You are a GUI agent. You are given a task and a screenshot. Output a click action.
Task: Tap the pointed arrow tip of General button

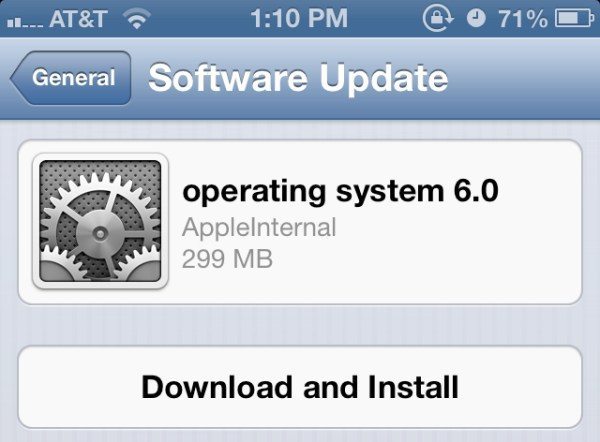[x=17, y=78]
